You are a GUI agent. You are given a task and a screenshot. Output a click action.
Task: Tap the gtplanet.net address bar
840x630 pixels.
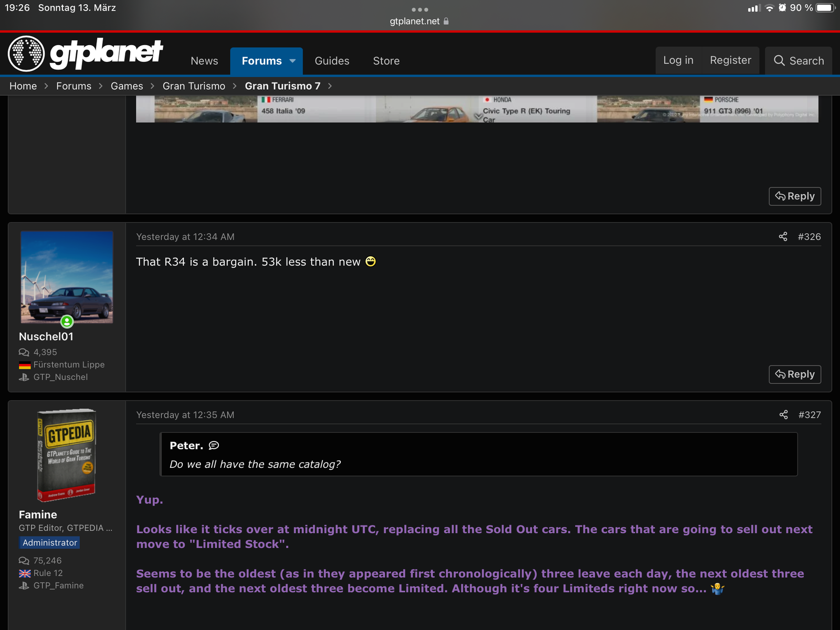coord(420,22)
